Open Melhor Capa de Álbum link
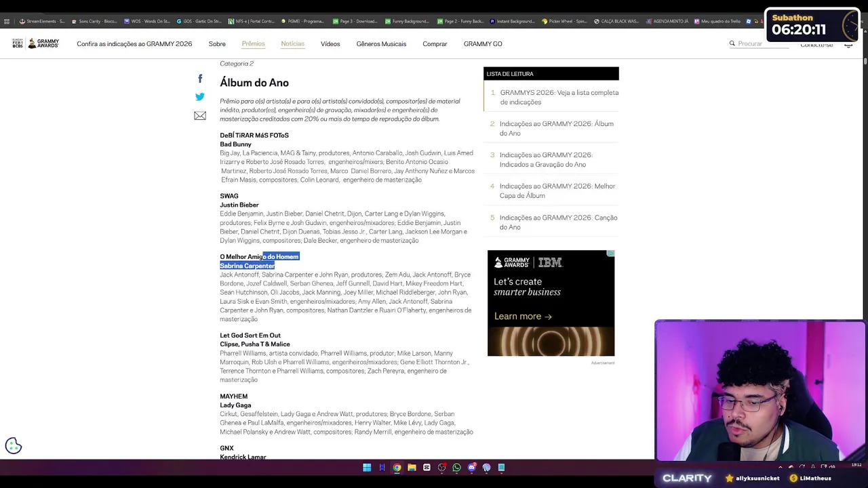This screenshot has width=868, height=488. click(x=557, y=190)
